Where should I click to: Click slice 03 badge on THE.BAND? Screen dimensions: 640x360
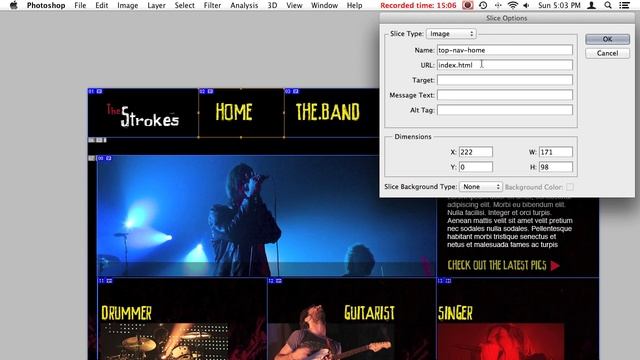291,91
